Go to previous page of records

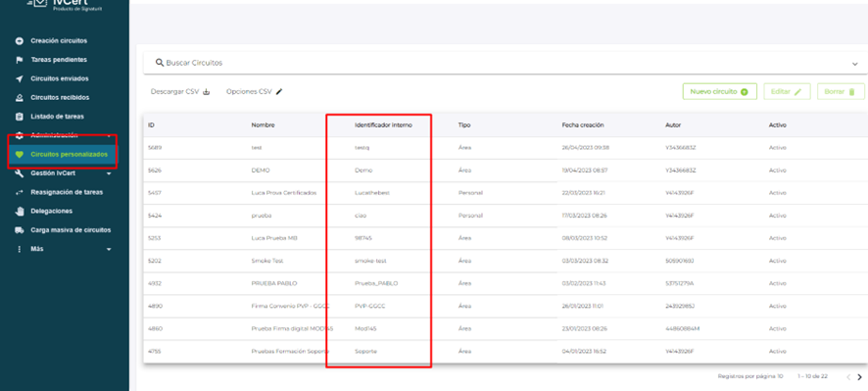click(x=848, y=376)
